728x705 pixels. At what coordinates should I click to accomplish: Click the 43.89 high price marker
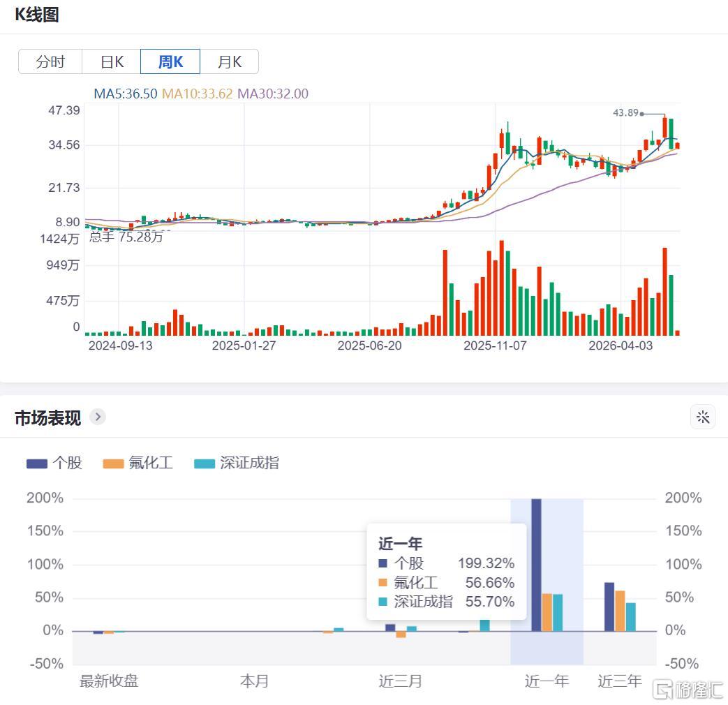click(x=625, y=113)
